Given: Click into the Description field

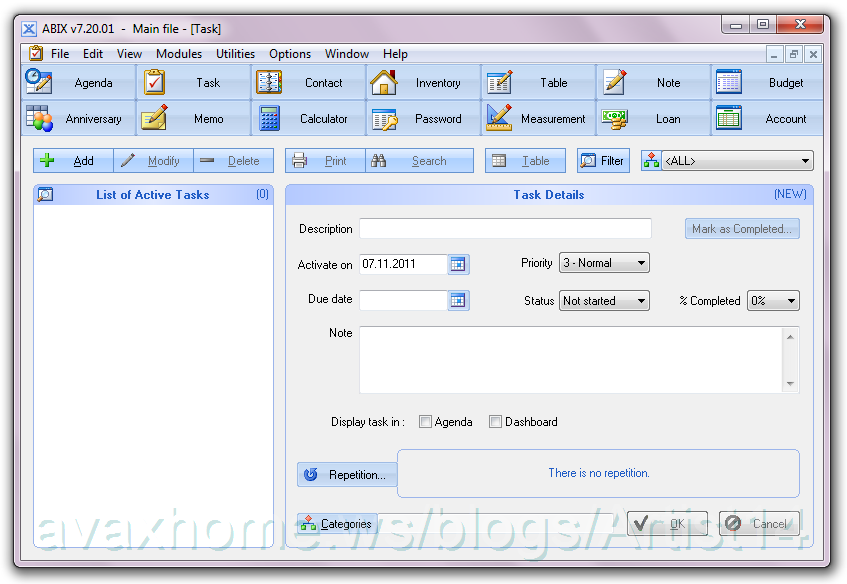Looking at the screenshot, I should 506,229.
